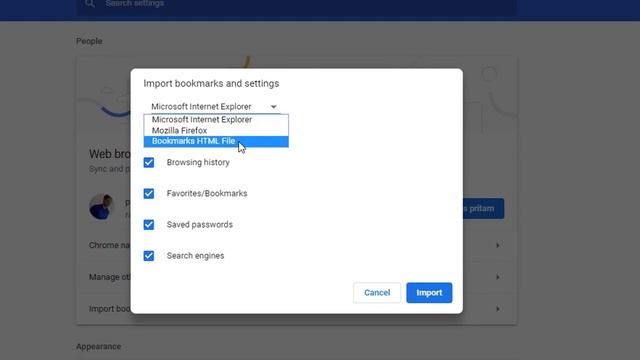Click the Favorites/Bookmarks label
640x360 pixels.
tap(207, 193)
